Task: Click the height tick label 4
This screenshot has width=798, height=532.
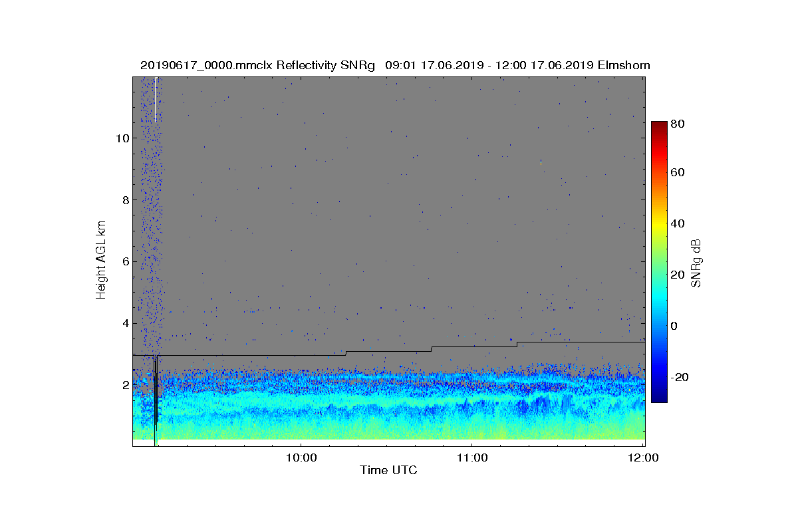Action: 125,324
